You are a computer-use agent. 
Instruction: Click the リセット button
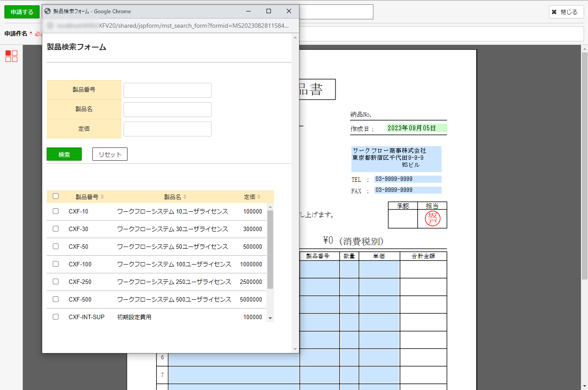click(x=110, y=154)
